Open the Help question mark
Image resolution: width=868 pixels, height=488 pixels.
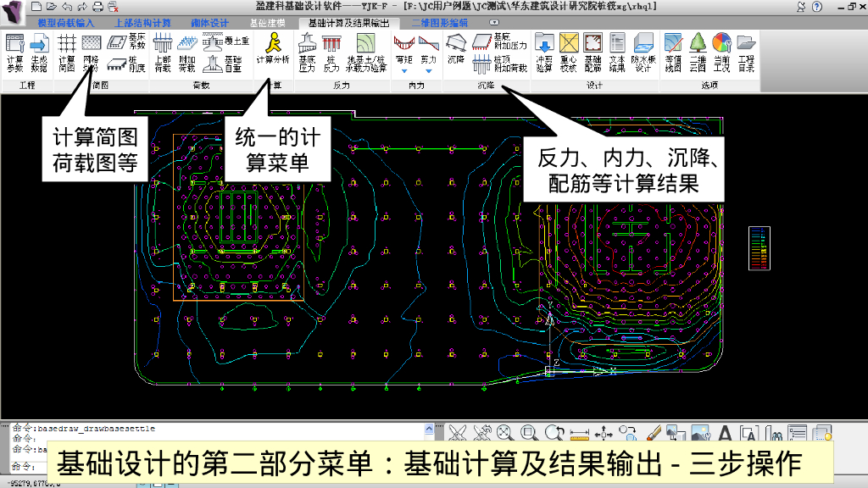(x=816, y=7)
